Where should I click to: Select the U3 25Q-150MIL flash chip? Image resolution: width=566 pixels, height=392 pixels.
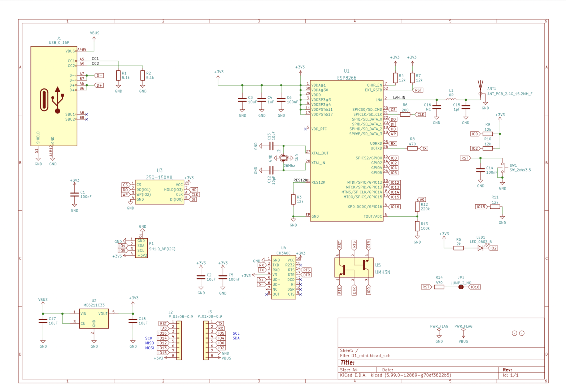pyautogui.click(x=160, y=192)
